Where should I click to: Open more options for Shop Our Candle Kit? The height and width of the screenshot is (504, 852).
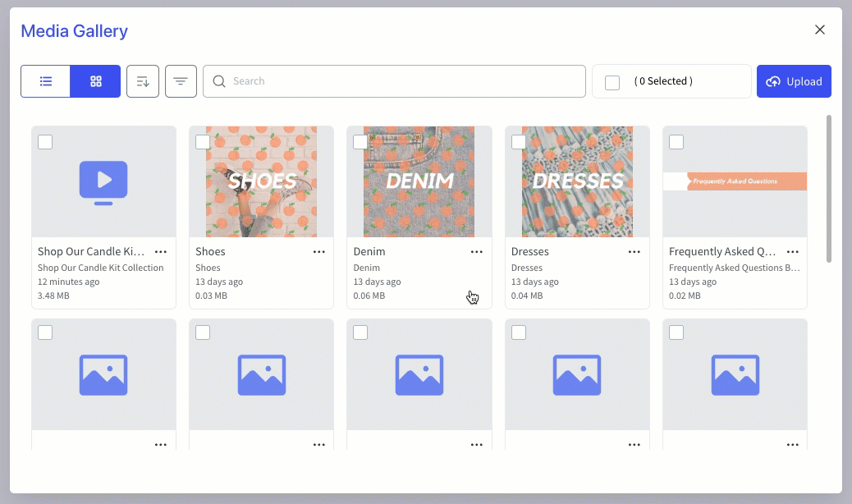[x=161, y=252]
